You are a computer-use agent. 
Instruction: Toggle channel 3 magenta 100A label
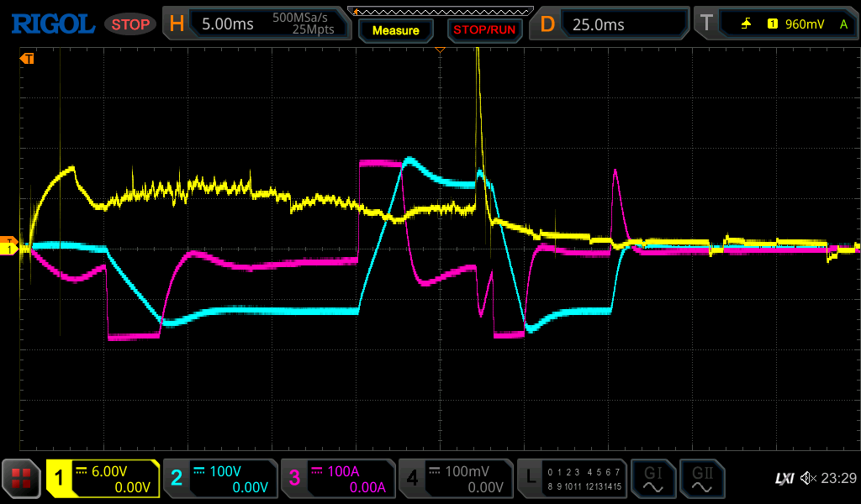coord(337,479)
